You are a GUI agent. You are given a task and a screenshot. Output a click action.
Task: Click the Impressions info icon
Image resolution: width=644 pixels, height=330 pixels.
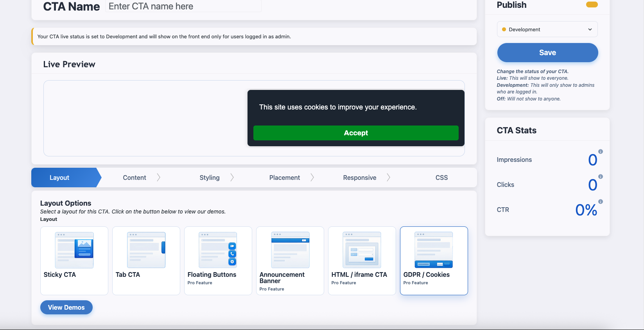[601, 152]
